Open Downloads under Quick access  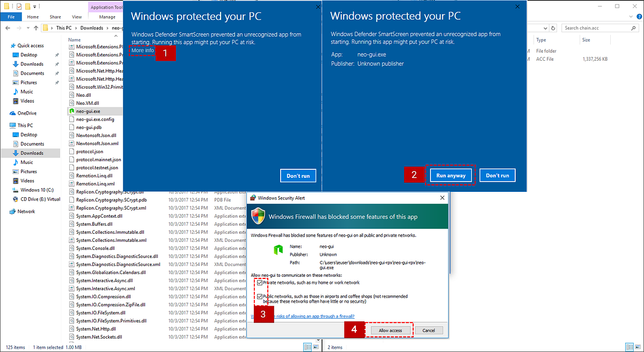point(32,64)
